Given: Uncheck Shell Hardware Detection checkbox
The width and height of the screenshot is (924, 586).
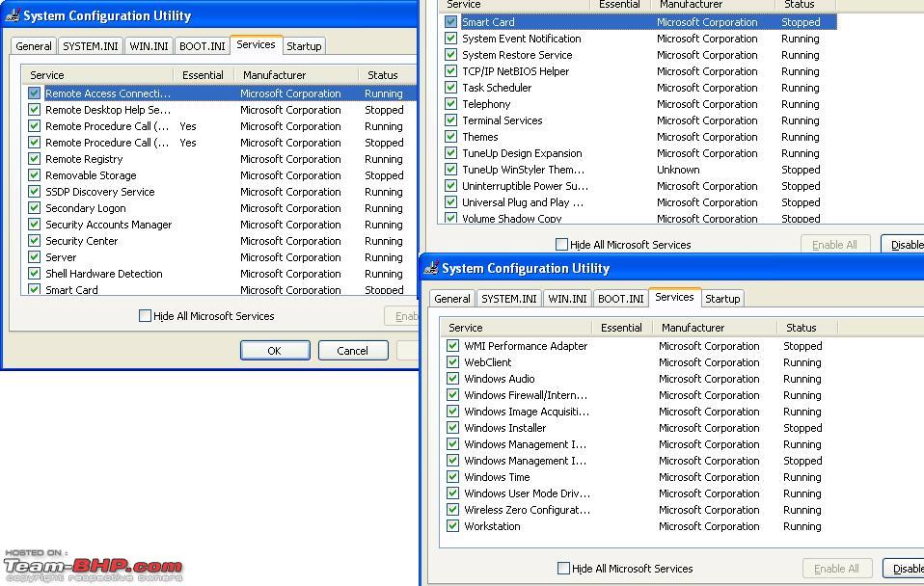Looking at the screenshot, I should tap(34, 274).
